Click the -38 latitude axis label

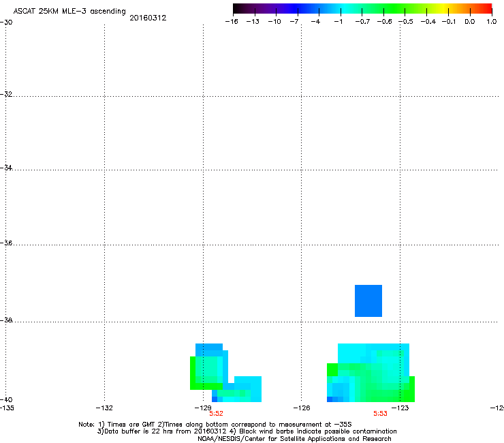6,320
